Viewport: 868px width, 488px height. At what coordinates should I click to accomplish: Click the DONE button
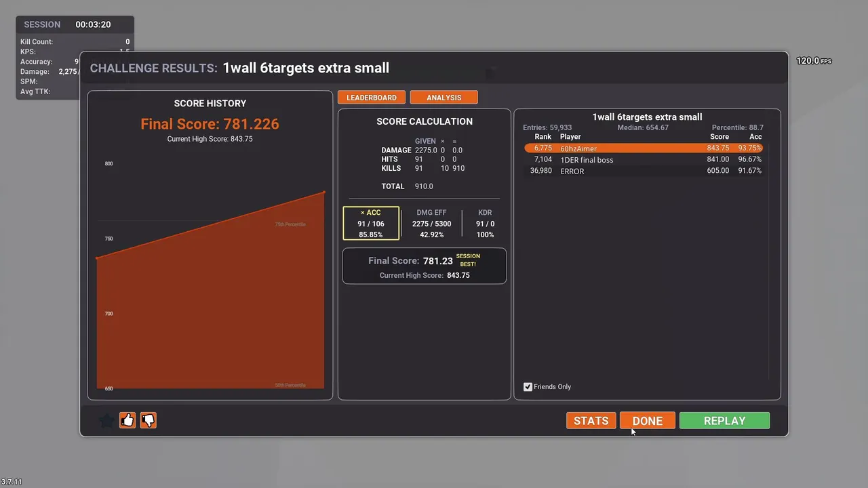click(x=648, y=421)
